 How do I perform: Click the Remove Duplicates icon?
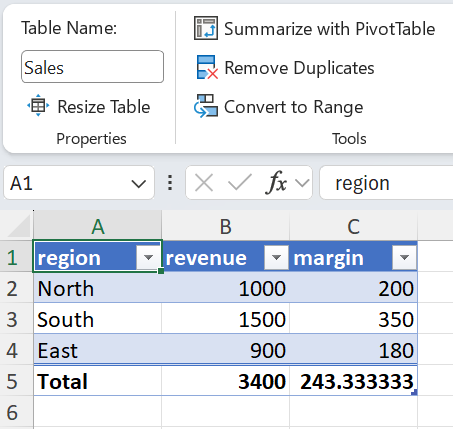coord(207,67)
